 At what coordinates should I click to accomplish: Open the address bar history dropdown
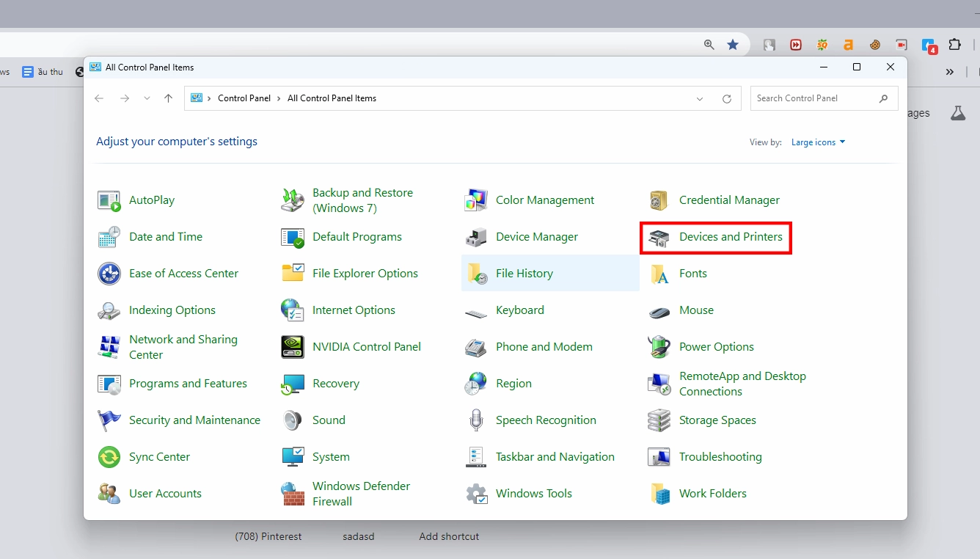coord(700,99)
